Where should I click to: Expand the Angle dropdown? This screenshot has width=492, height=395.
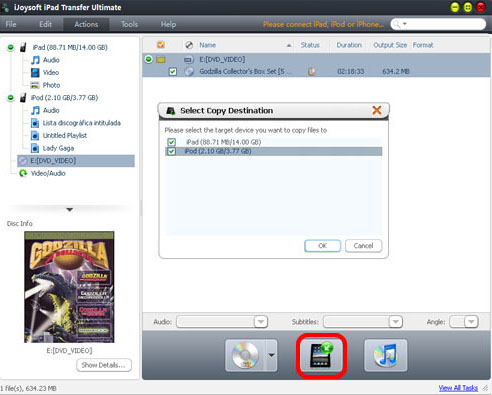[471, 322]
